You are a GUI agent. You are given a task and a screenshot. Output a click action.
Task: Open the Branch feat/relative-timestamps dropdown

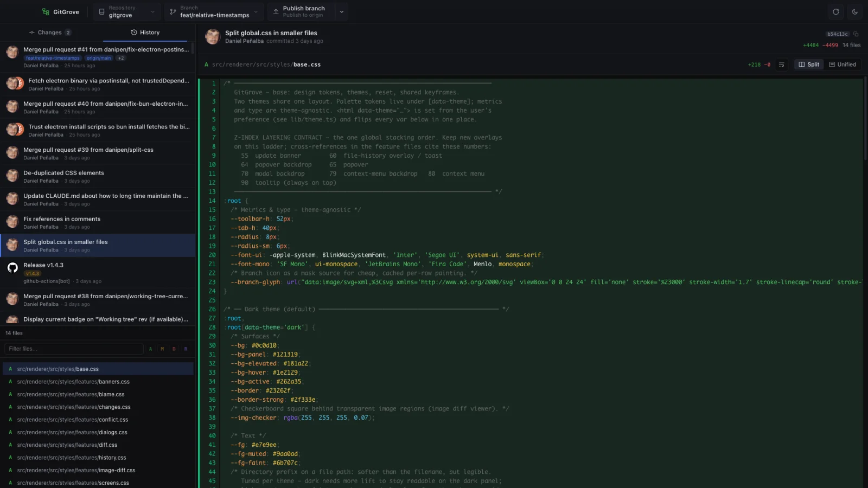[214, 11]
